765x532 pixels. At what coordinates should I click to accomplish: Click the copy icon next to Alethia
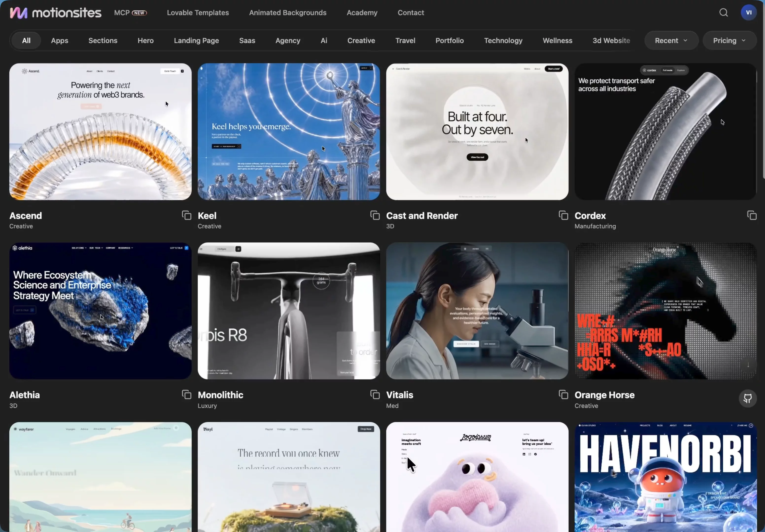click(187, 395)
